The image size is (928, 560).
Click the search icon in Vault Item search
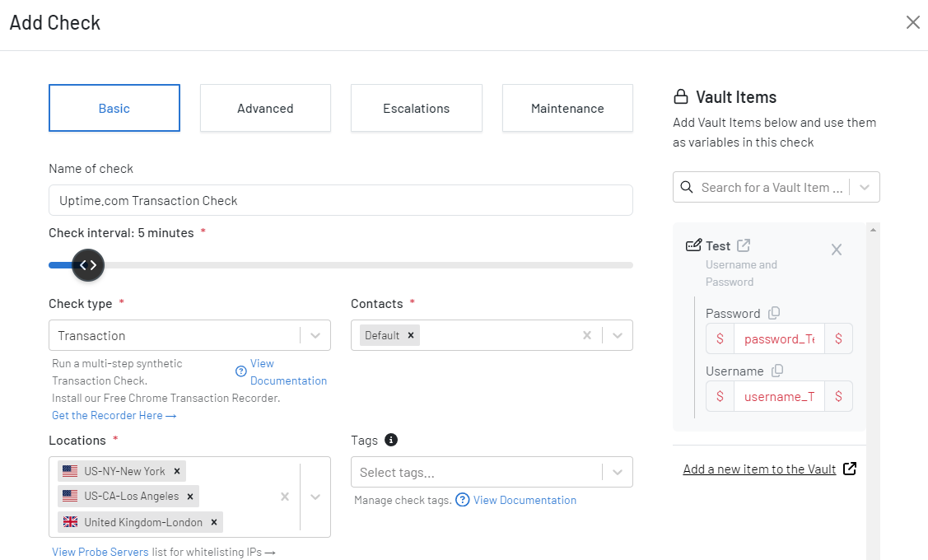point(687,187)
